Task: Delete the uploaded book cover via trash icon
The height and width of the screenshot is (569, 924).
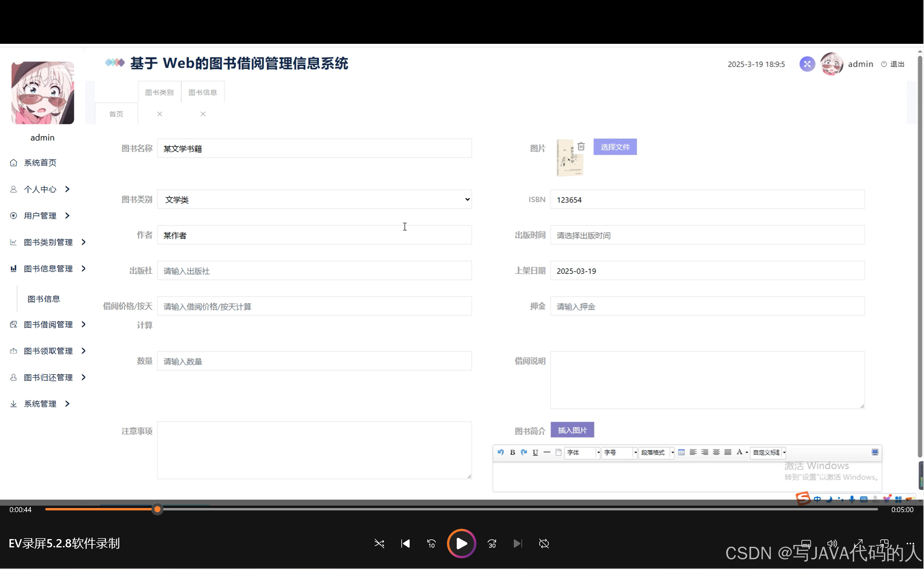Action: (x=581, y=146)
